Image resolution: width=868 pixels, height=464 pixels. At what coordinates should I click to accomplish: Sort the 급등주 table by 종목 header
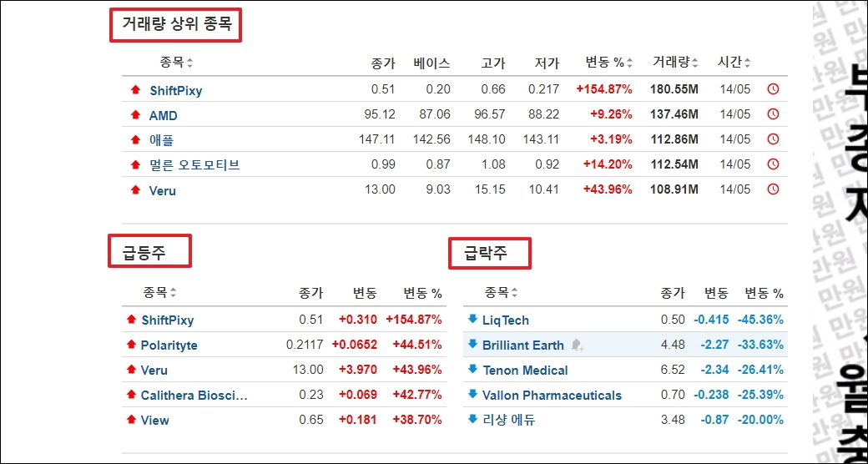point(160,292)
